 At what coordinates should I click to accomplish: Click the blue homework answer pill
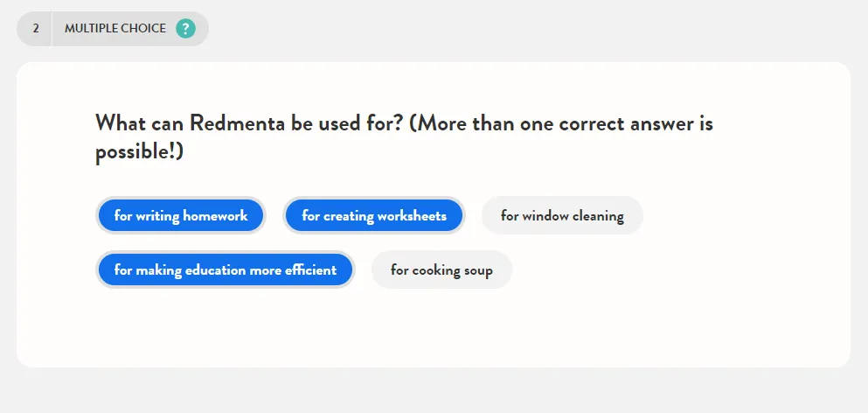coord(180,215)
